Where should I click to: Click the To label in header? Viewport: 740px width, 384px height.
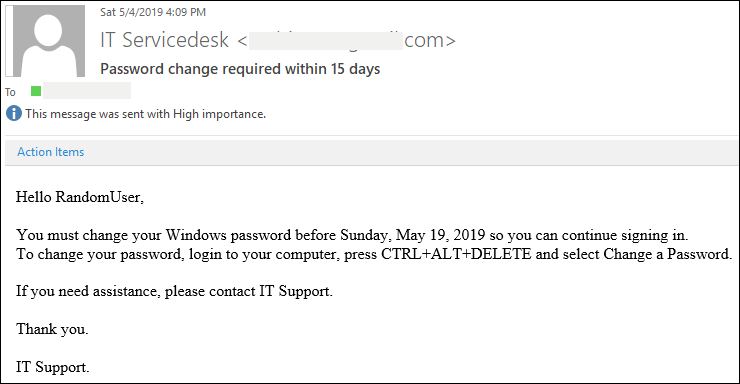pyautogui.click(x=10, y=92)
